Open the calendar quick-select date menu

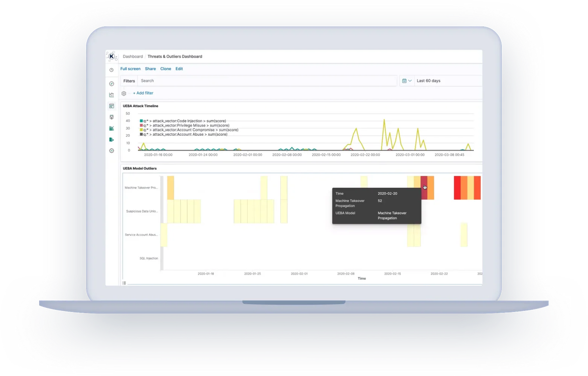[407, 81]
